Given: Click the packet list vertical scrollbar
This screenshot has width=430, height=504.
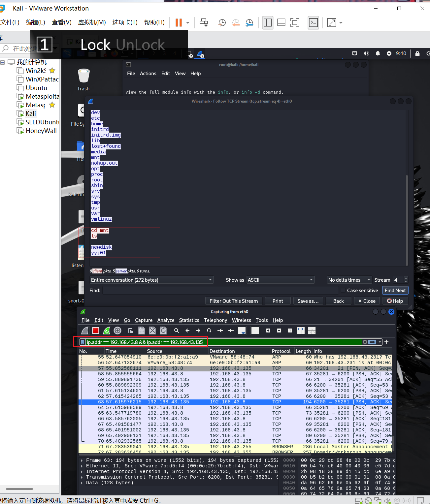Looking at the screenshot, I should click(x=393, y=443).
